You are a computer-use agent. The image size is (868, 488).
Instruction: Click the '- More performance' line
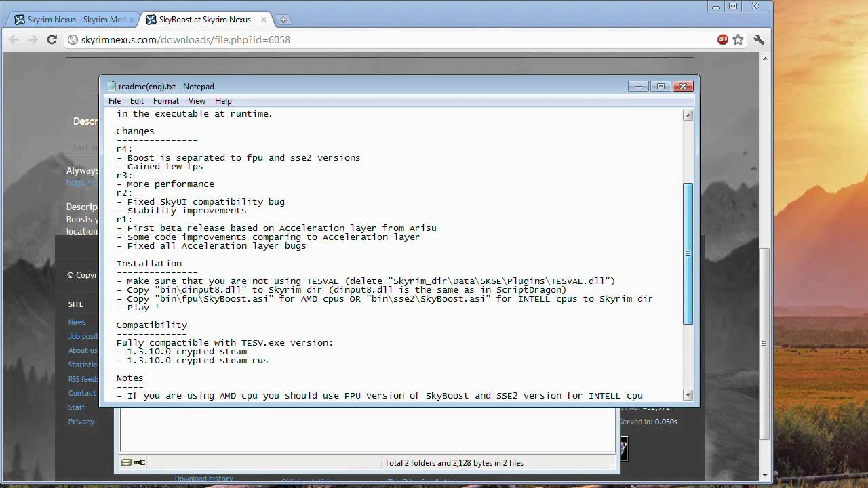point(165,184)
